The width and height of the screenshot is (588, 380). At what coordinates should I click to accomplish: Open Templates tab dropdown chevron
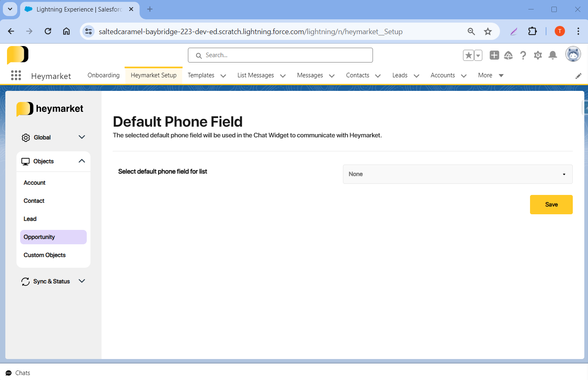[223, 76]
